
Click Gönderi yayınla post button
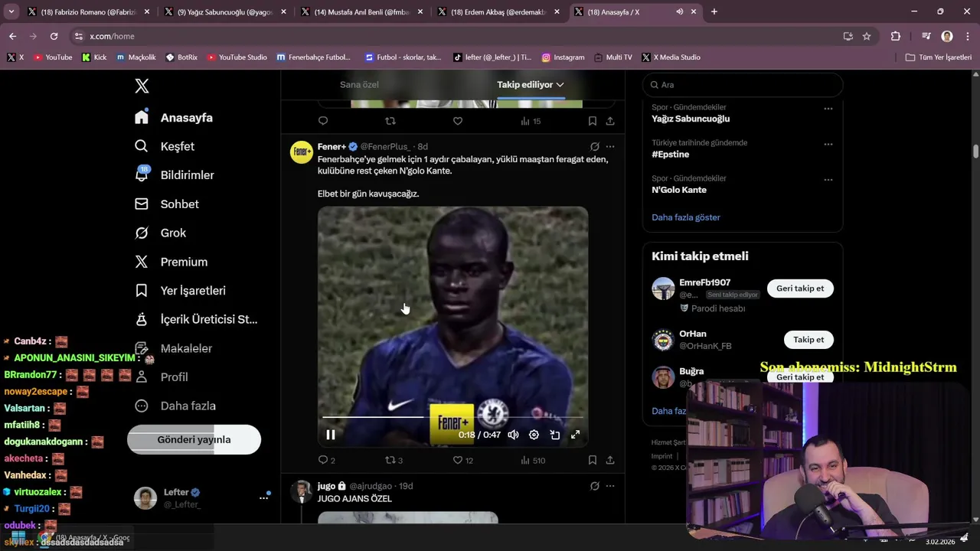(194, 440)
